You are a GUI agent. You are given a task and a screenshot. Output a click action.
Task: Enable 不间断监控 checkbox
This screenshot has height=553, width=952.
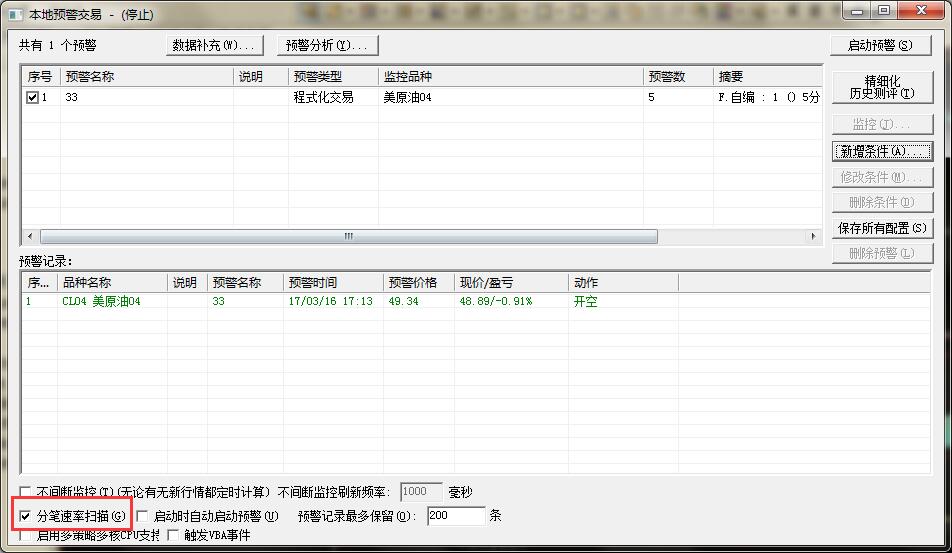(x=26, y=492)
